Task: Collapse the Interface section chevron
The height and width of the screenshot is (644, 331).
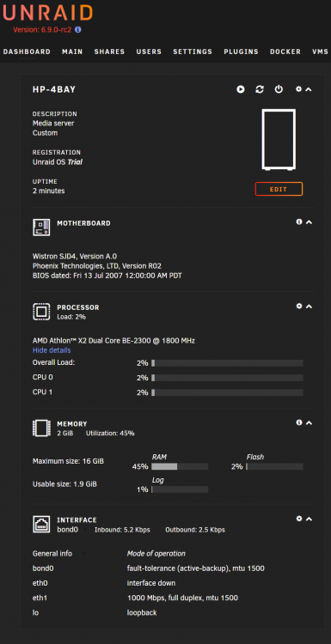Action: coord(309,519)
